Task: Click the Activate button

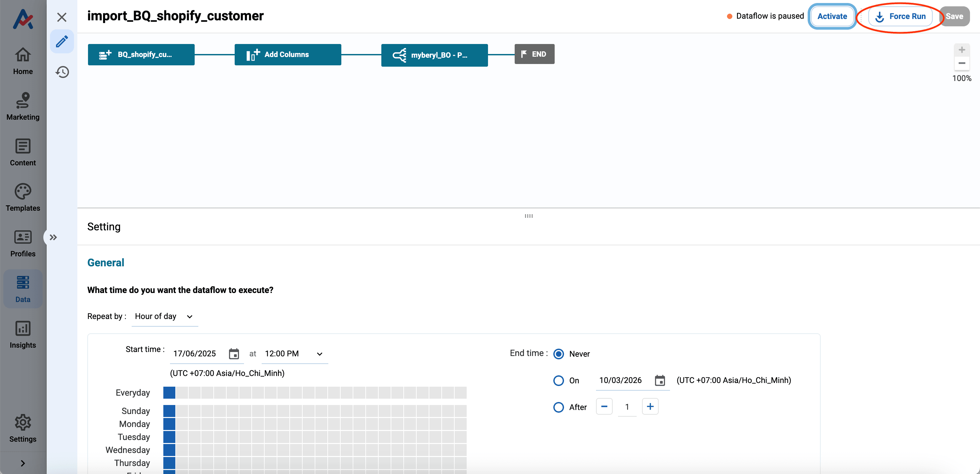Action: click(832, 16)
